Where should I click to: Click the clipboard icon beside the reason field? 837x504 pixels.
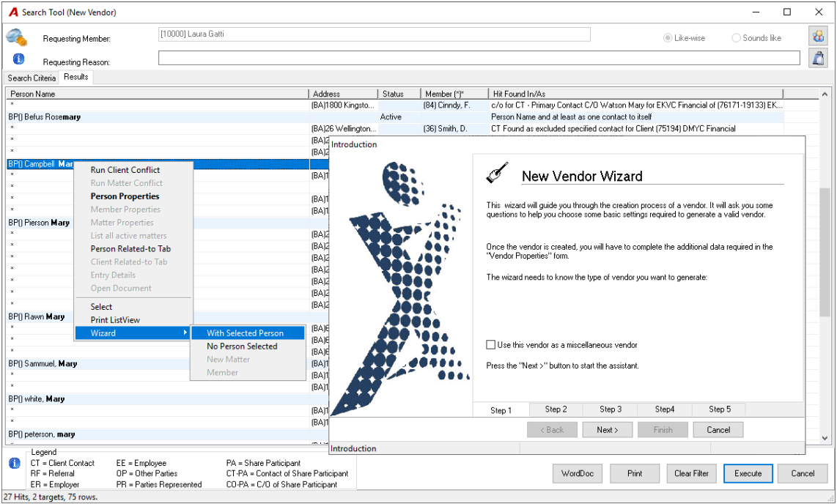point(818,58)
